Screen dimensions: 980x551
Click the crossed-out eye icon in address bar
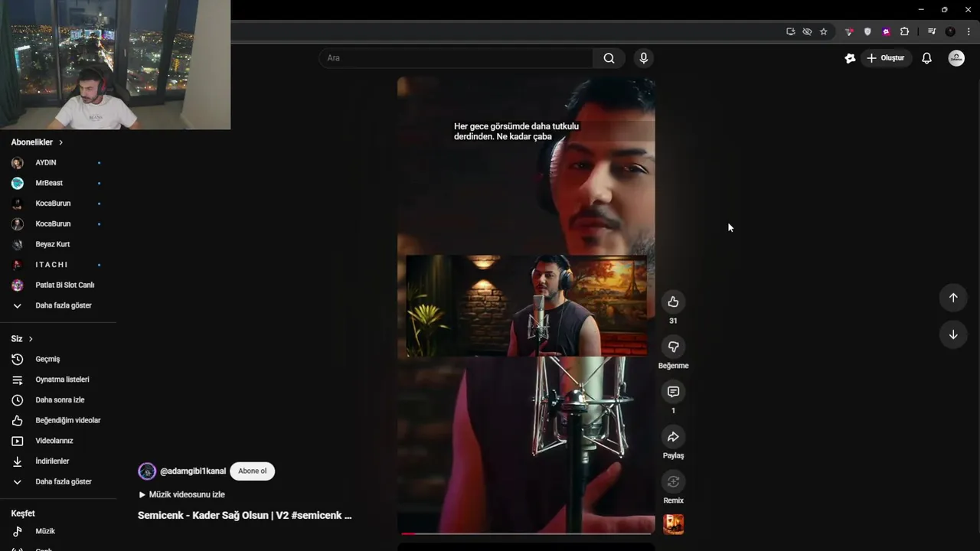(x=807, y=31)
